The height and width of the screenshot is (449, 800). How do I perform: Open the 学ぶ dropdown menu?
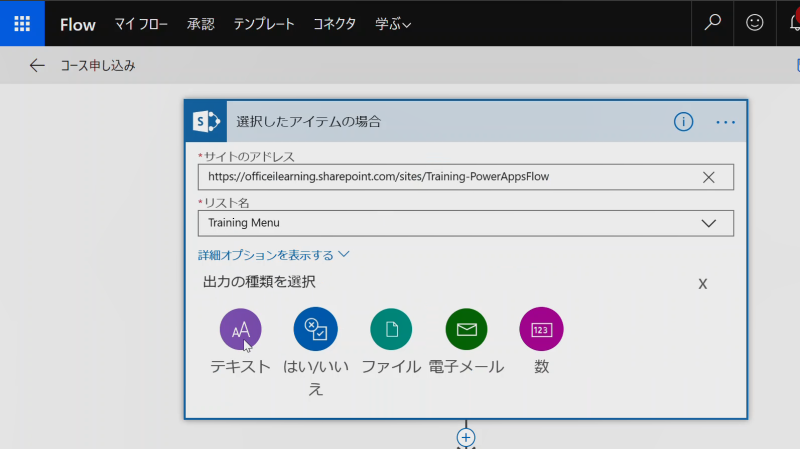coord(393,24)
